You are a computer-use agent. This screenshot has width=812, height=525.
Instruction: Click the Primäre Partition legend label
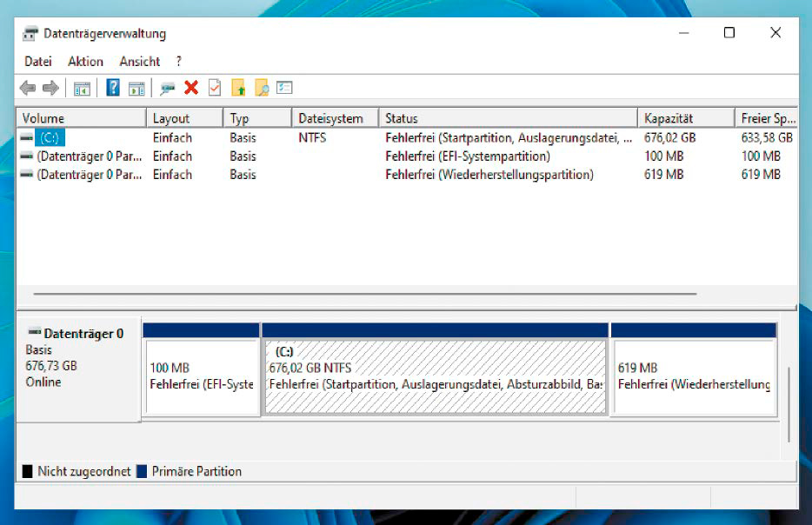click(x=196, y=472)
